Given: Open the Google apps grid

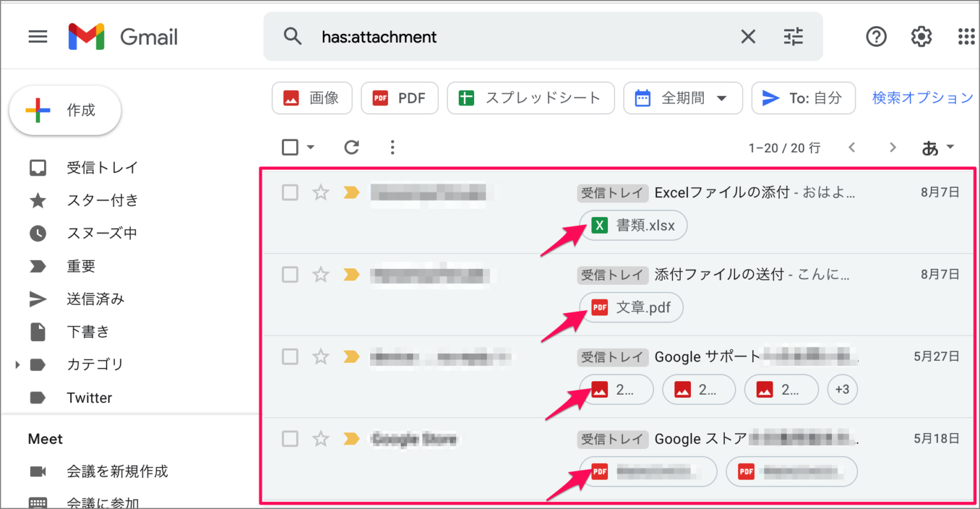Looking at the screenshot, I should click(x=966, y=37).
